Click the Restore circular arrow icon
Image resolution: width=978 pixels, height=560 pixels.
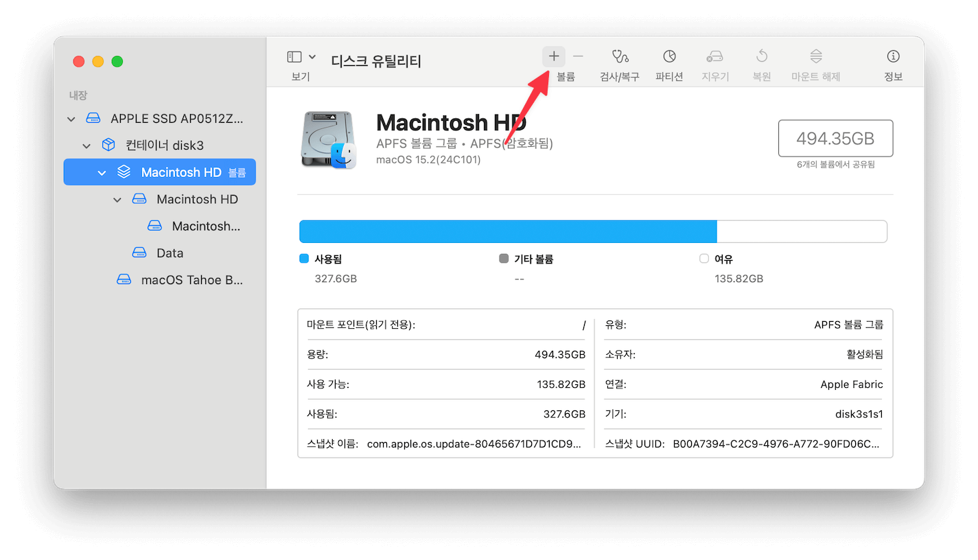click(761, 56)
